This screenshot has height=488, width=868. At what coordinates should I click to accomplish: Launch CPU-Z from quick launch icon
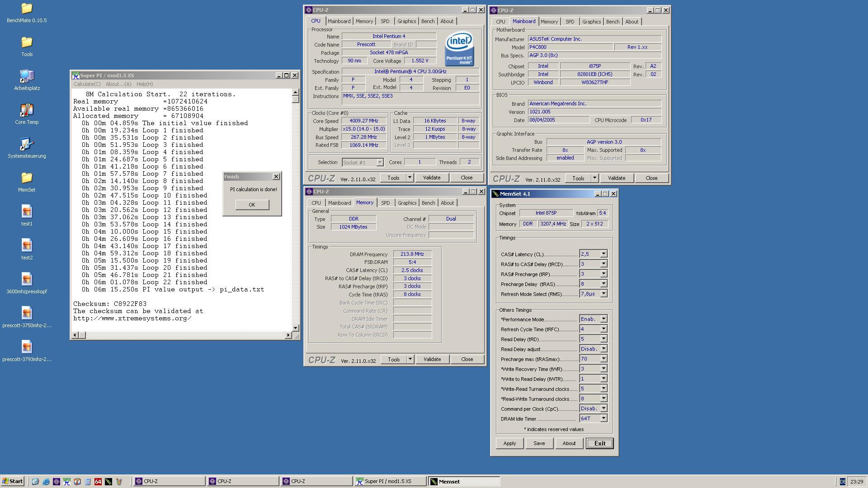pos(56,482)
